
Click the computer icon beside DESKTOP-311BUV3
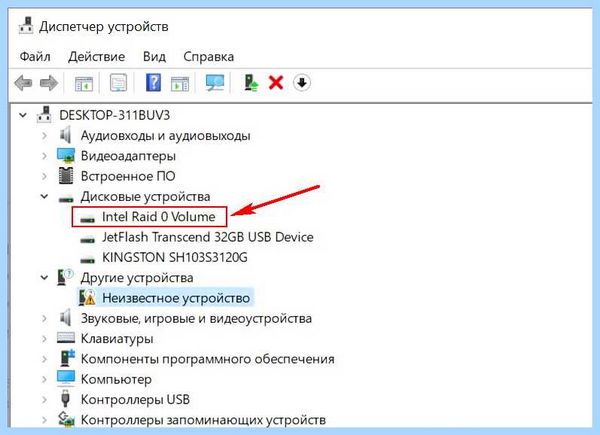tap(44, 114)
